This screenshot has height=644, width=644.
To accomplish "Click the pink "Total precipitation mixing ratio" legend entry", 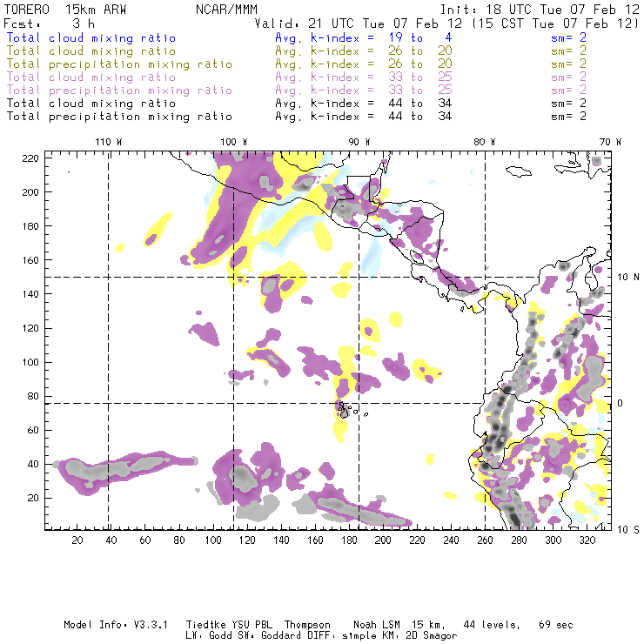I will [x=119, y=91].
